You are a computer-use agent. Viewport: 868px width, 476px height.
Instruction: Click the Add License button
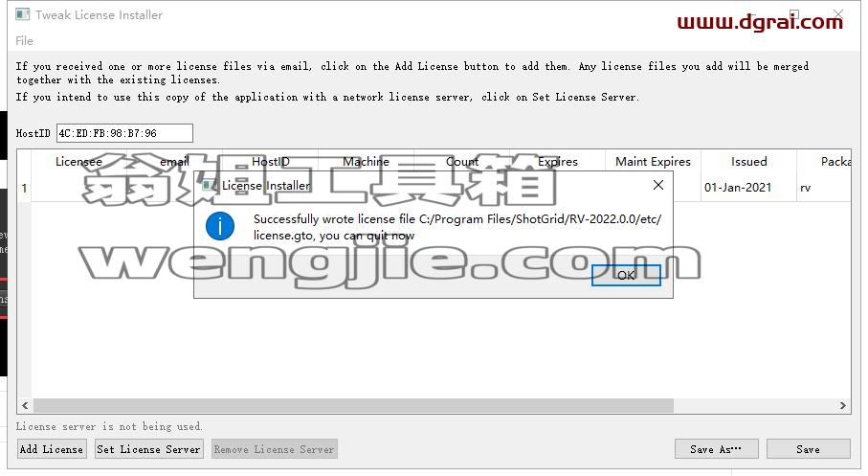click(52, 449)
